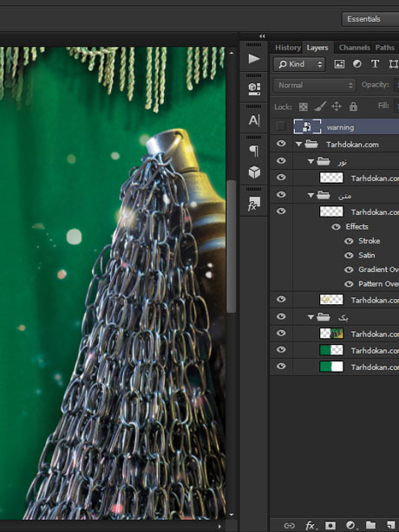Open the Actions panel play icon
The width and height of the screenshot is (399, 532).
[x=254, y=59]
